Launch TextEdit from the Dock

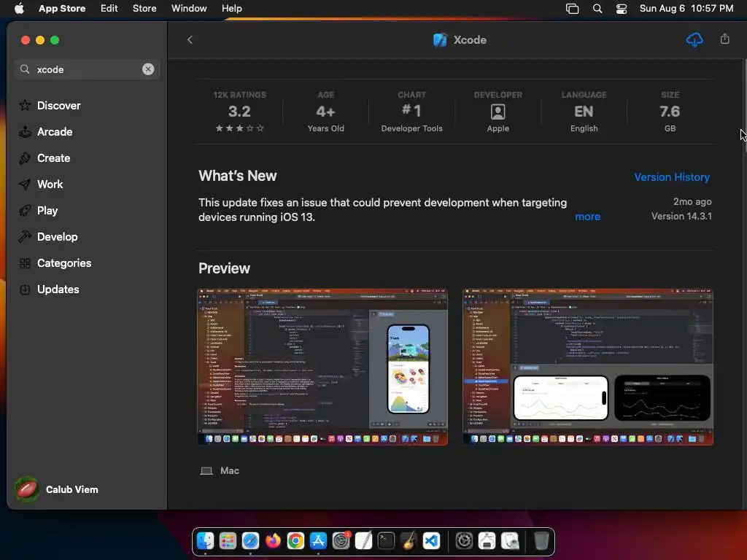point(363,541)
